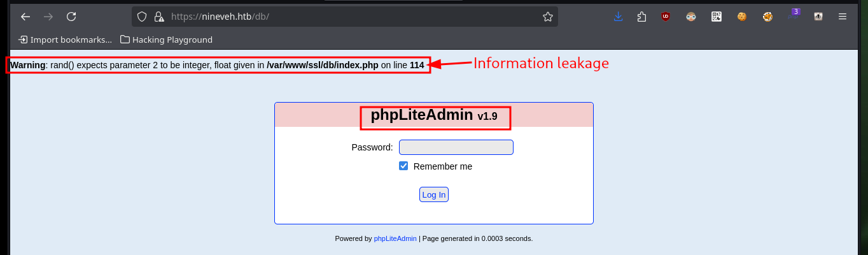Click the Log In button
The height and width of the screenshot is (255, 868).
point(434,194)
